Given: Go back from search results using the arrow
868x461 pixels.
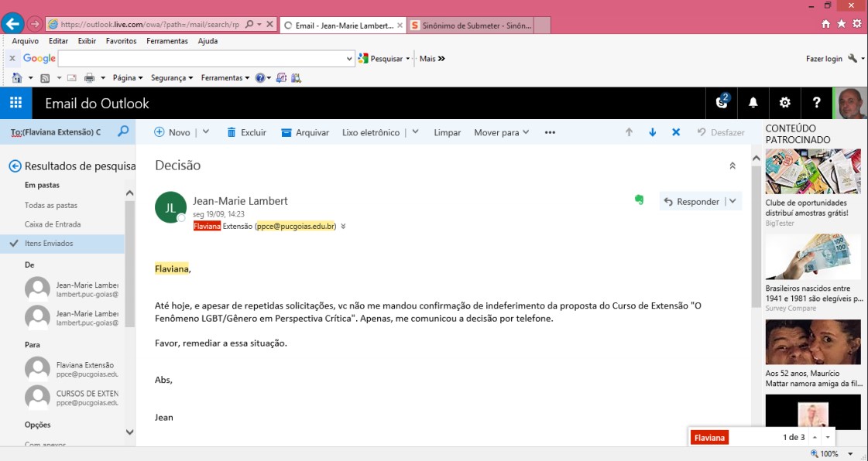Looking at the screenshot, I should pos(14,166).
